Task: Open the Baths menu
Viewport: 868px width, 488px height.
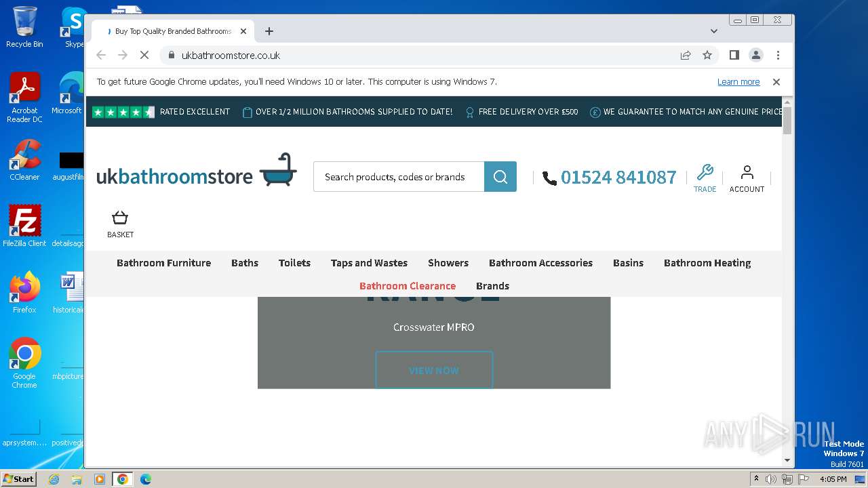Action: [x=245, y=263]
